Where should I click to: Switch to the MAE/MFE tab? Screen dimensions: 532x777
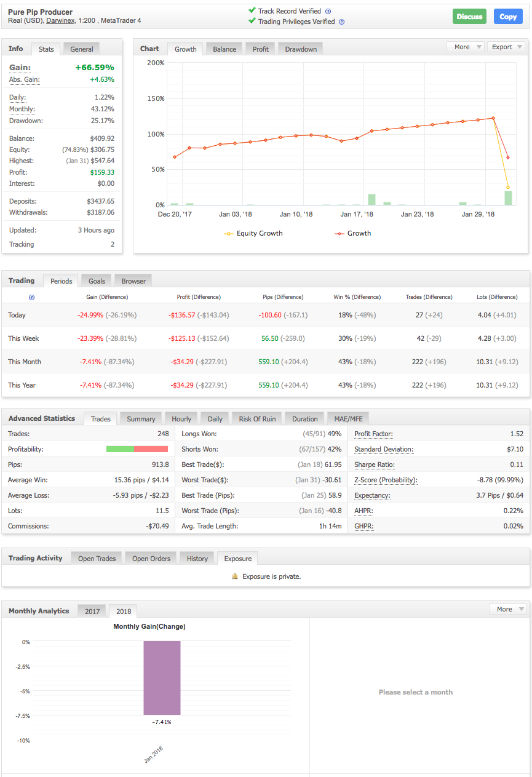[348, 419]
